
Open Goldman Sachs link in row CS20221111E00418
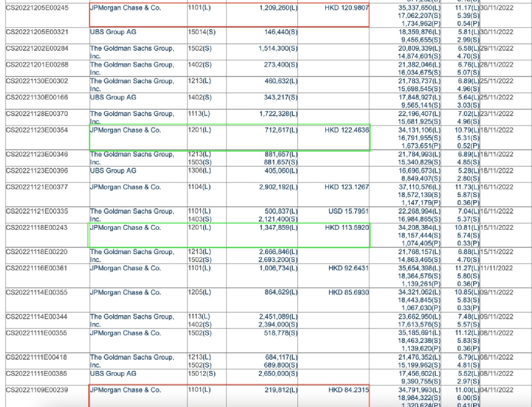132,361
